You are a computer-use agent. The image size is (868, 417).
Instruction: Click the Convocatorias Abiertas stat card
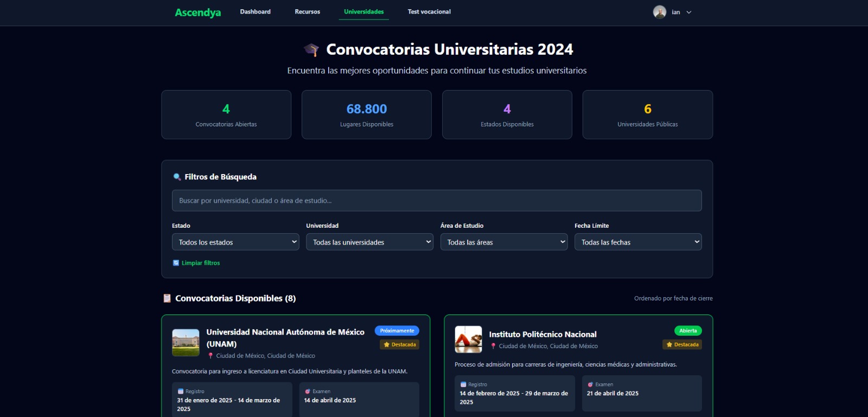tap(226, 114)
